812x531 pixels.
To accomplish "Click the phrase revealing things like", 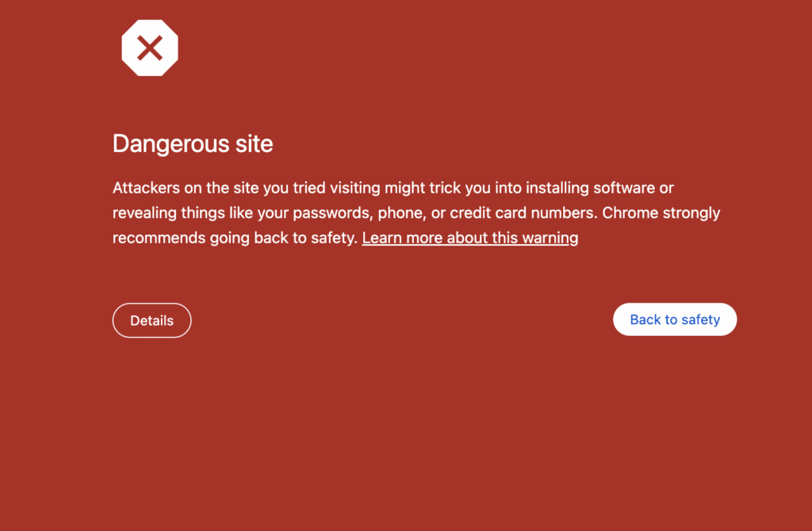I will pos(182,213).
